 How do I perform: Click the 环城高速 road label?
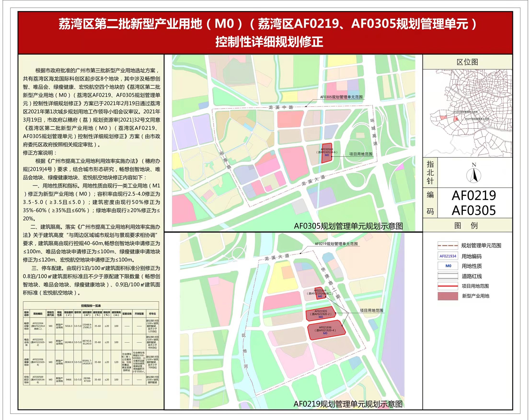pyautogui.click(x=374, y=132)
